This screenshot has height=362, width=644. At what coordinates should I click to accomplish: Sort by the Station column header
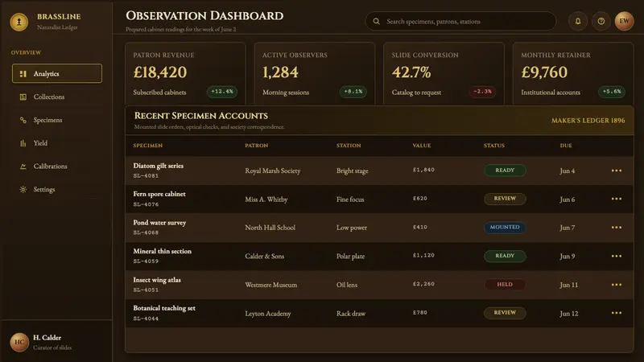click(x=349, y=146)
